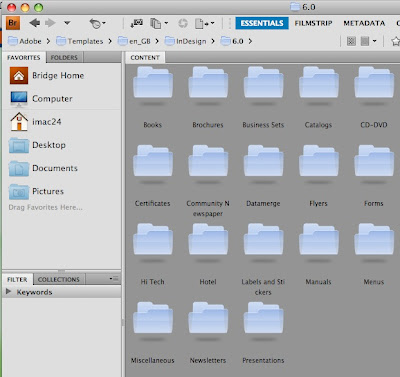
Task: Switch to the FILMSTRIP workspace
Action: pyautogui.click(x=313, y=23)
